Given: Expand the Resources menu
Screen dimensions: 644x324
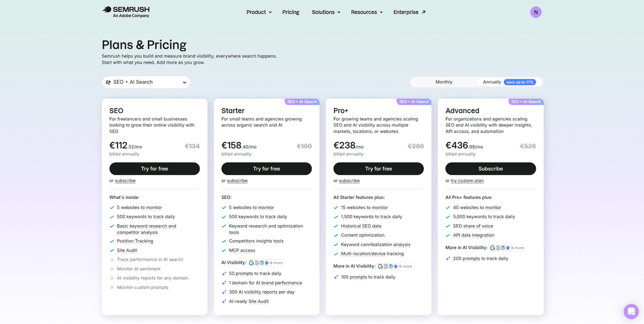Looking at the screenshot, I should 367,13.
